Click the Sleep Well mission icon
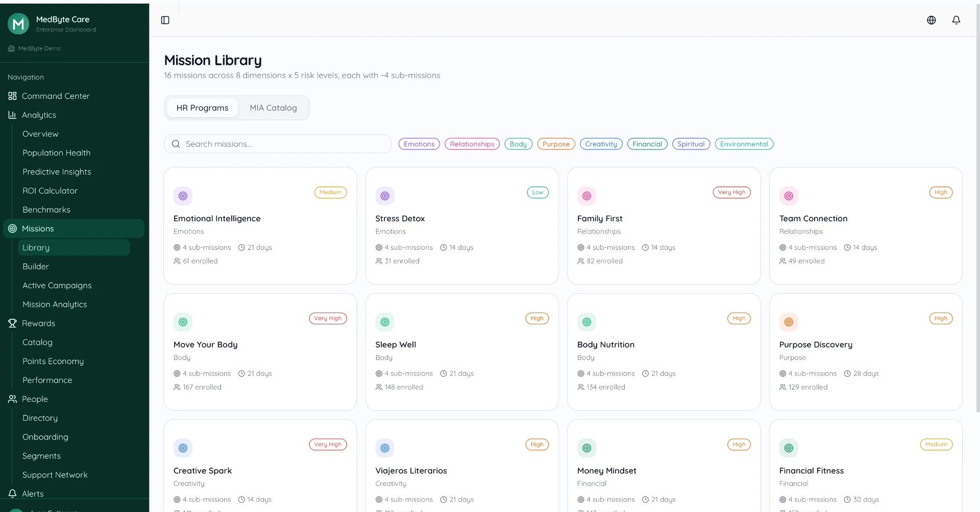The image size is (980, 512). (x=385, y=322)
